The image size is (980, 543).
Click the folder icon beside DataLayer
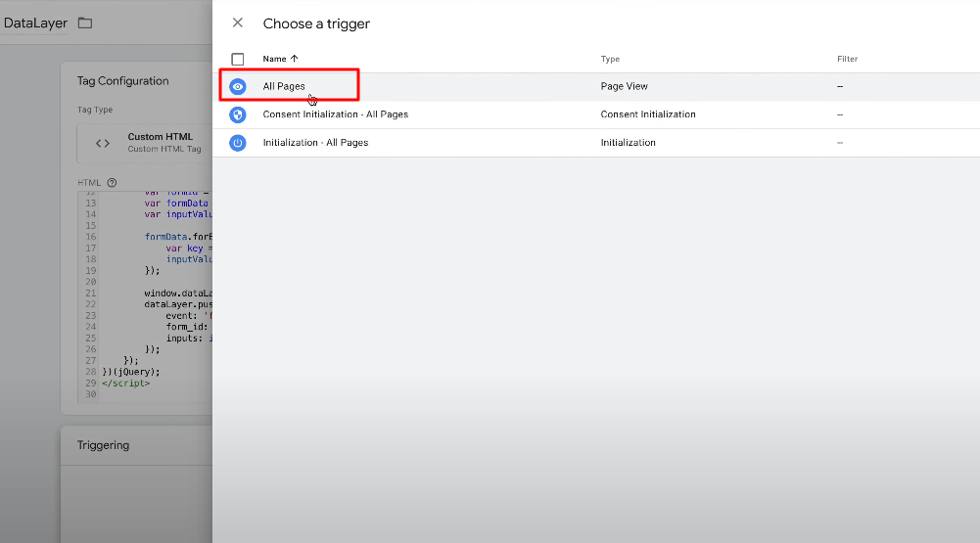85,23
